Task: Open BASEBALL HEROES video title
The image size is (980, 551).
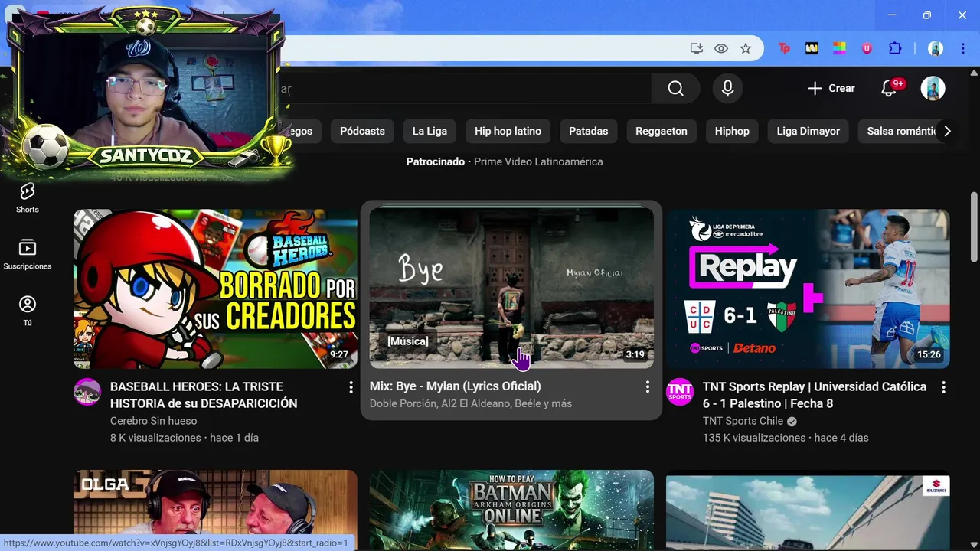Action: coord(204,395)
